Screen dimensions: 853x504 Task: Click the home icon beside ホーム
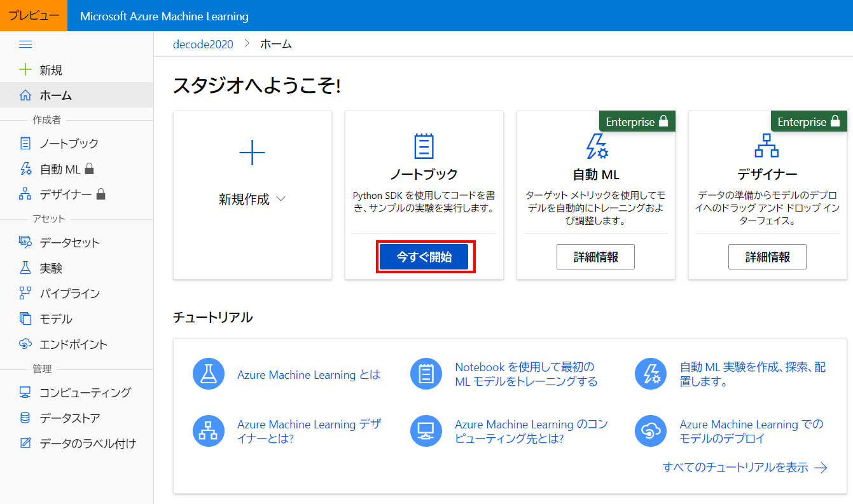click(x=25, y=95)
